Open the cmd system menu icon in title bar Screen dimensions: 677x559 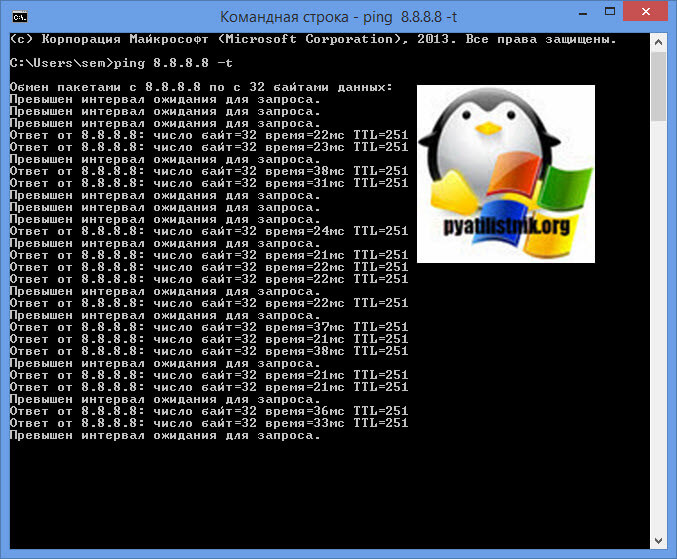click(x=18, y=15)
